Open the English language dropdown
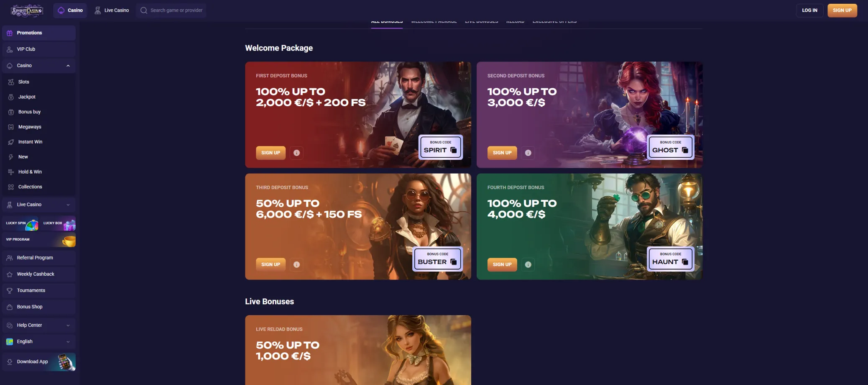Viewport: 868px width, 385px height. 39,341
